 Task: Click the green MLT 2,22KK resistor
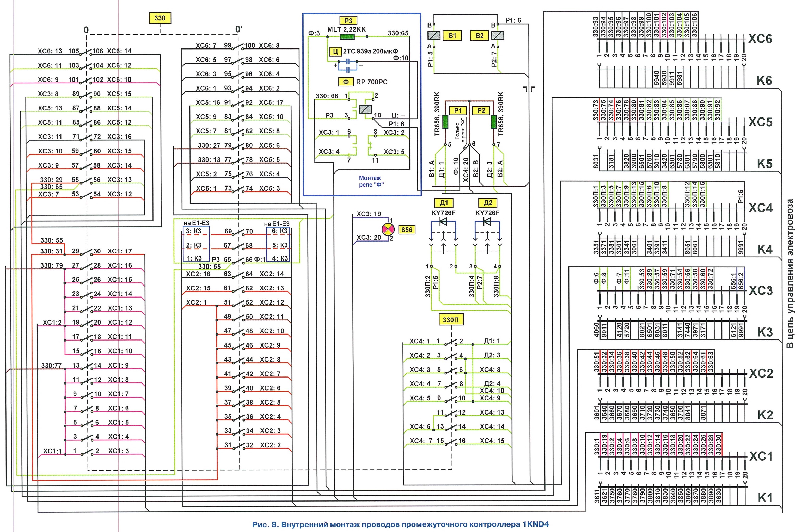point(347,37)
